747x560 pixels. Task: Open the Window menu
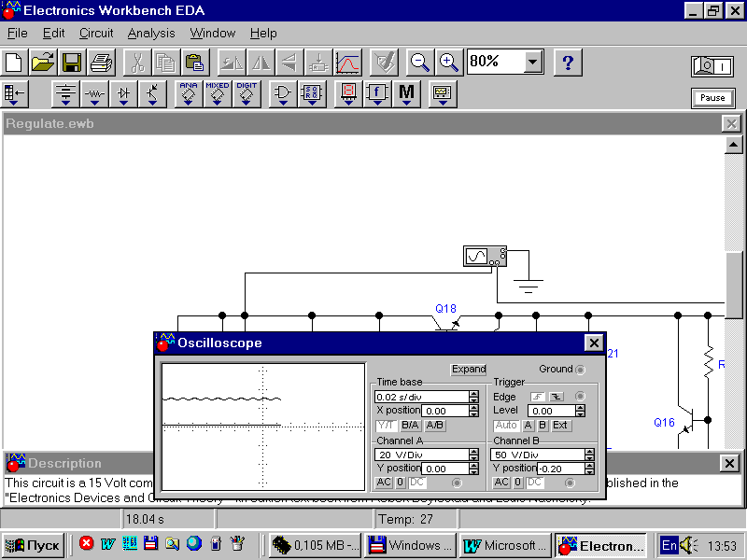[x=213, y=34]
